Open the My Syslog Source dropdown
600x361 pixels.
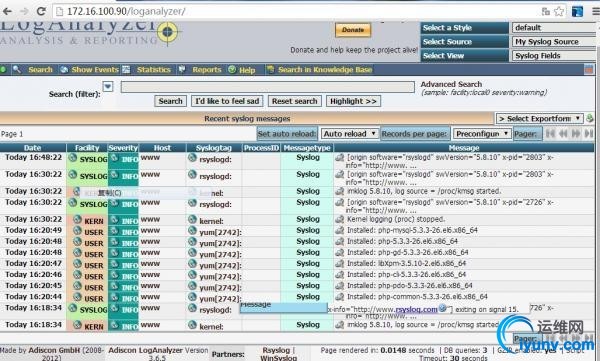[554, 42]
